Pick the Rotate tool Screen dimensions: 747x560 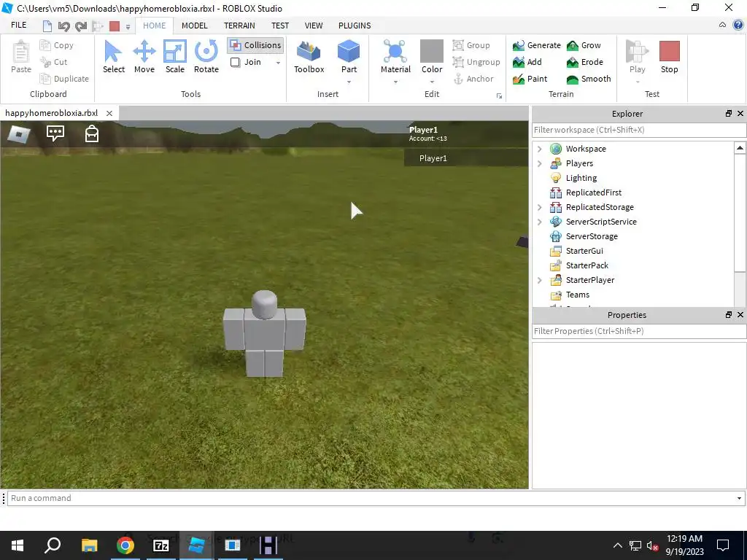tap(206, 57)
